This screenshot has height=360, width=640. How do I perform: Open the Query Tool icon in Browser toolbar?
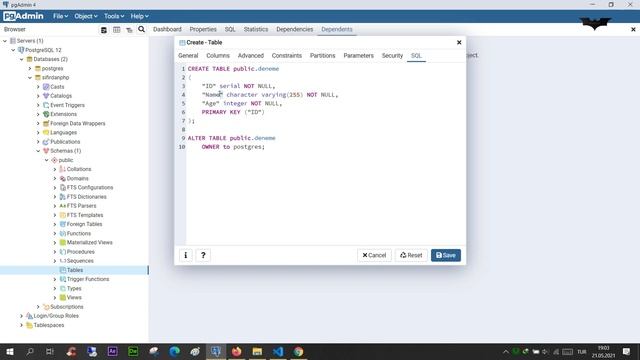[x=104, y=30]
